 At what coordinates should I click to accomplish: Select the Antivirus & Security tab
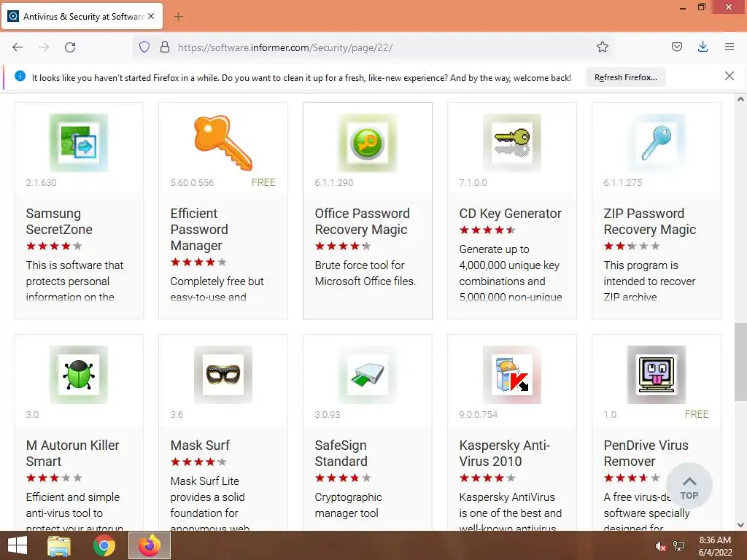82,16
